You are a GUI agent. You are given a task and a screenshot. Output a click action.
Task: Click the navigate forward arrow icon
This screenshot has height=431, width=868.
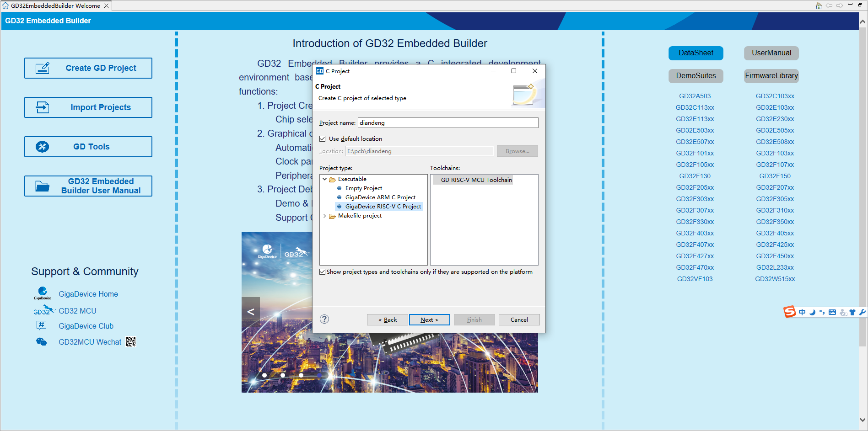pos(840,5)
